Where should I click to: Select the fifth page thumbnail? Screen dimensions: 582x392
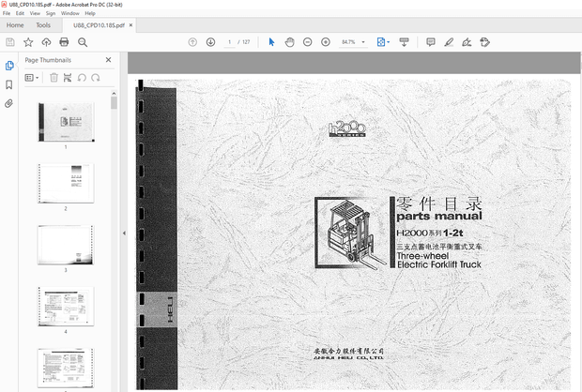66,368
